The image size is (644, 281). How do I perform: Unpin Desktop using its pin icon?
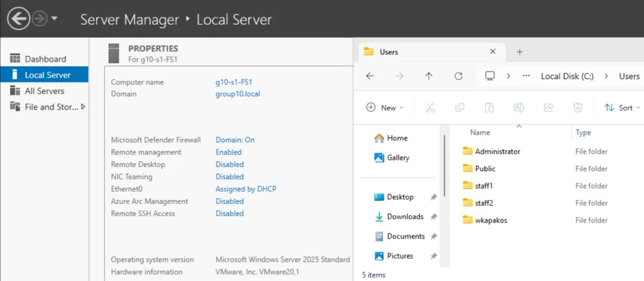click(433, 197)
